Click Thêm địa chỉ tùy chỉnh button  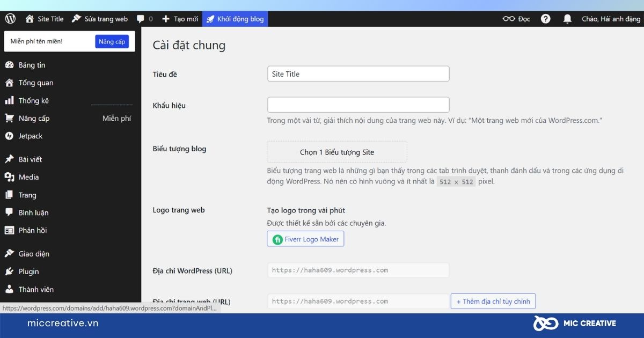[x=493, y=301]
